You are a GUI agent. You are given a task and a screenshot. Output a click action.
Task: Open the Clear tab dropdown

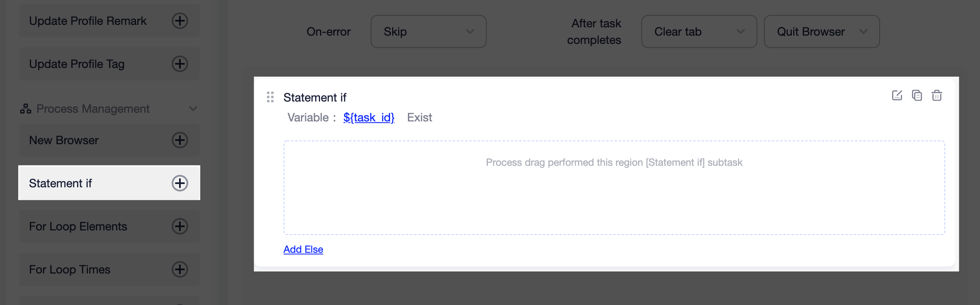(699, 31)
